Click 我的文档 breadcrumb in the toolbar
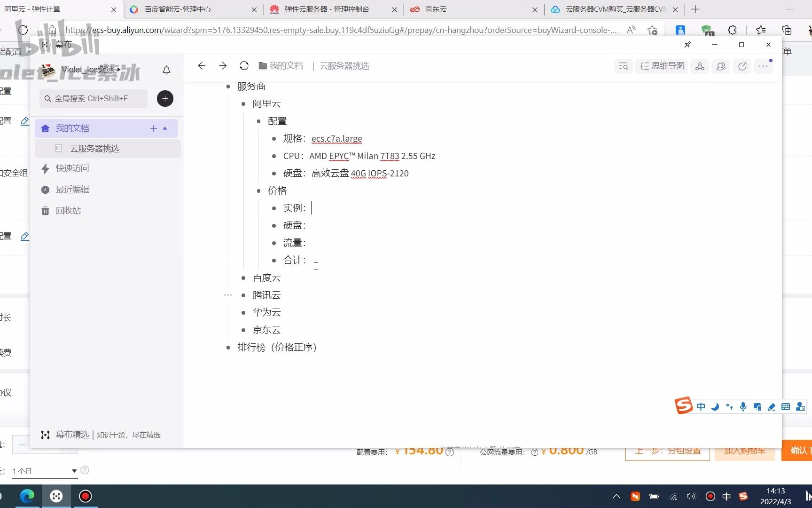This screenshot has width=812, height=508. (x=281, y=66)
